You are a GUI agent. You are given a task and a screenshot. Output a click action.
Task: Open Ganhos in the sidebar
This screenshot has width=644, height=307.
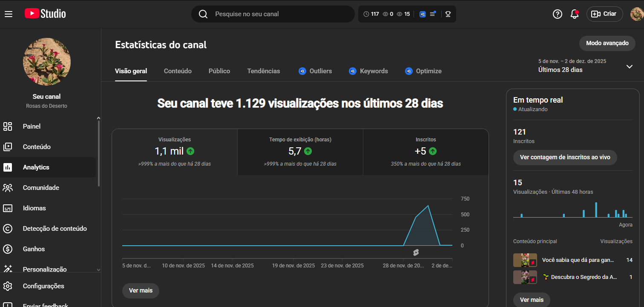tap(48, 249)
